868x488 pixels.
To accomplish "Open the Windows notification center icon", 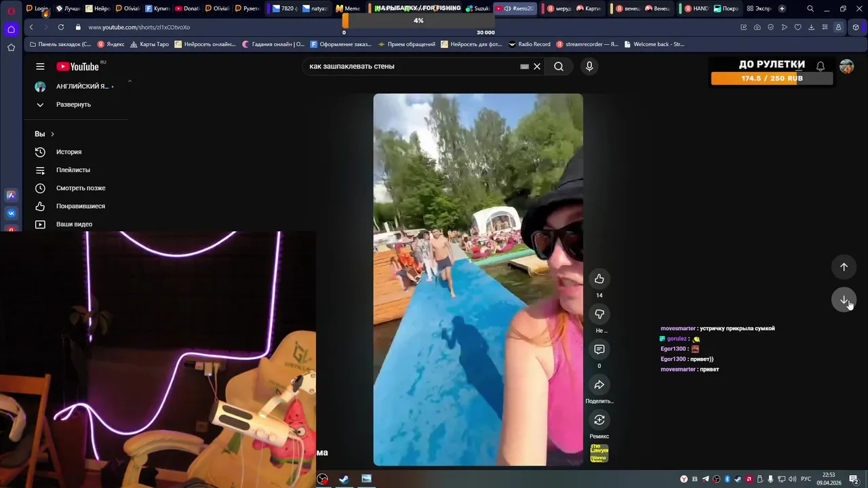I will [x=853, y=479].
